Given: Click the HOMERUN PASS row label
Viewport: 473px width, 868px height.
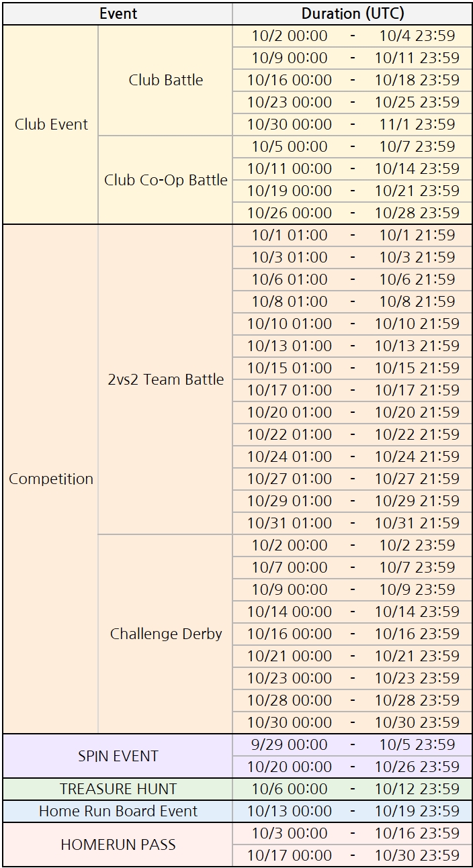Looking at the screenshot, I should click(x=118, y=845).
